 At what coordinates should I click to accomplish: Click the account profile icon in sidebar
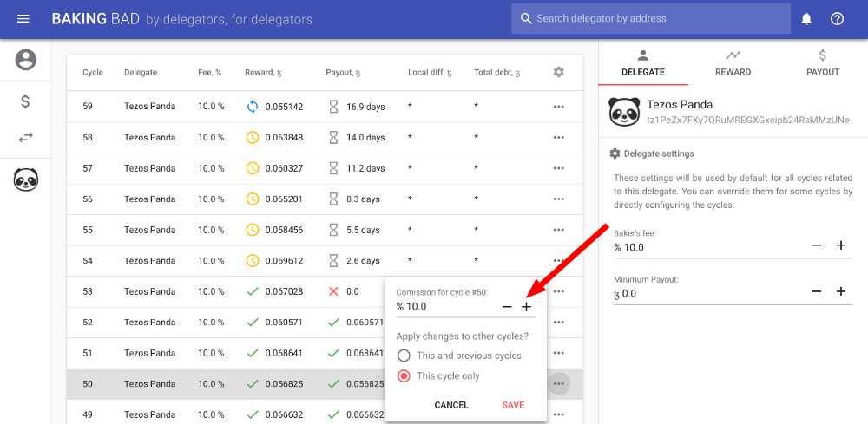pos(25,59)
